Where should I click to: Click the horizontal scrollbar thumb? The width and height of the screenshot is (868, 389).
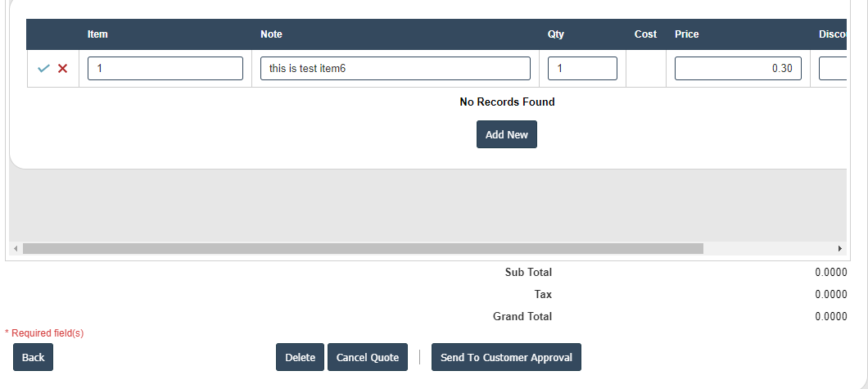[x=363, y=248]
